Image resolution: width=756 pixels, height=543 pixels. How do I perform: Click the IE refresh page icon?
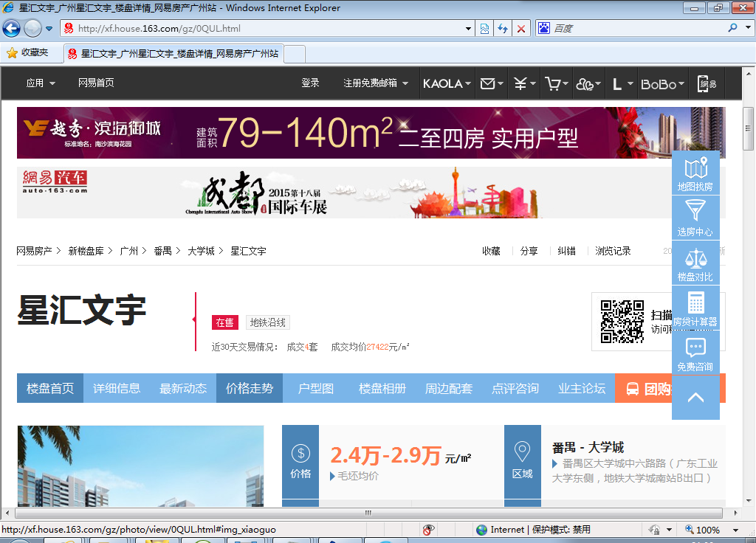pos(503,29)
